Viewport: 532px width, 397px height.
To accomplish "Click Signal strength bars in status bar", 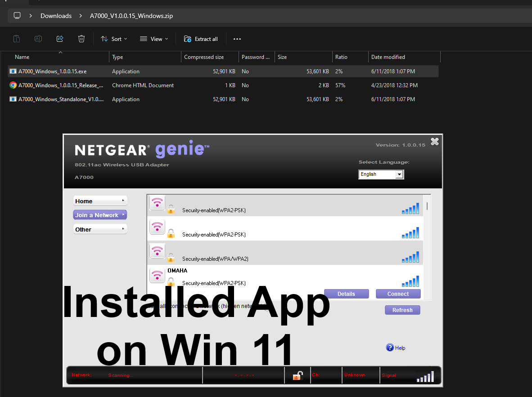I will point(425,377).
